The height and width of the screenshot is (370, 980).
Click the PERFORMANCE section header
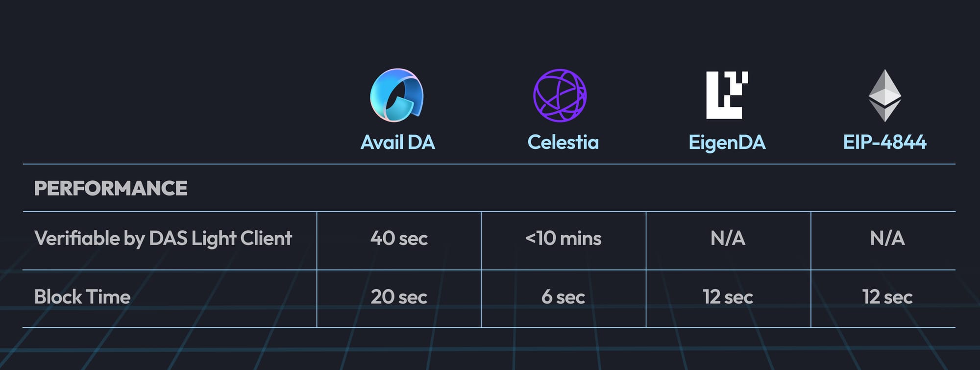click(111, 188)
